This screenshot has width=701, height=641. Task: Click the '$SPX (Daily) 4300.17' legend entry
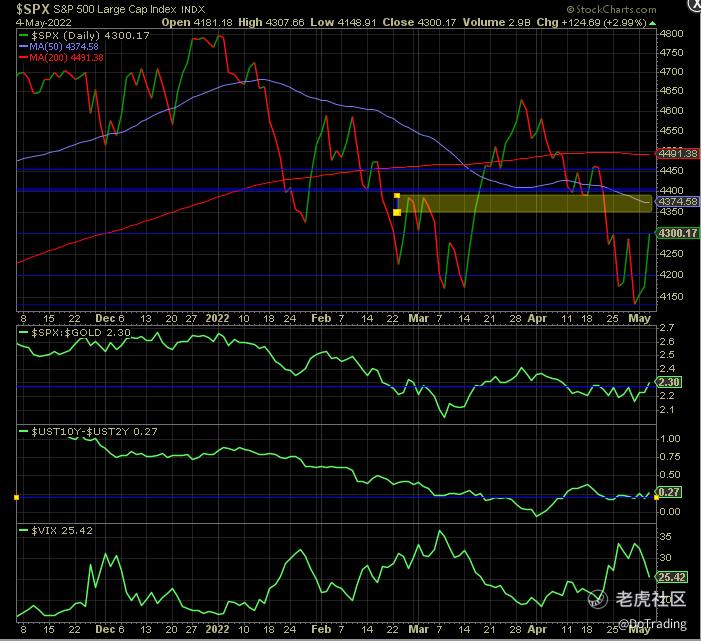(84, 35)
